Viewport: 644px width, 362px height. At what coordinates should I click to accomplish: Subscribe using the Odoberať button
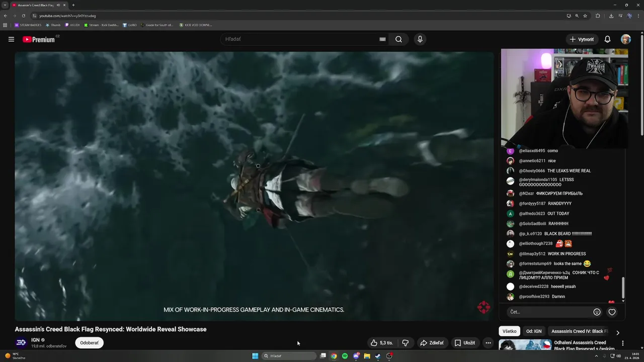(90, 343)
